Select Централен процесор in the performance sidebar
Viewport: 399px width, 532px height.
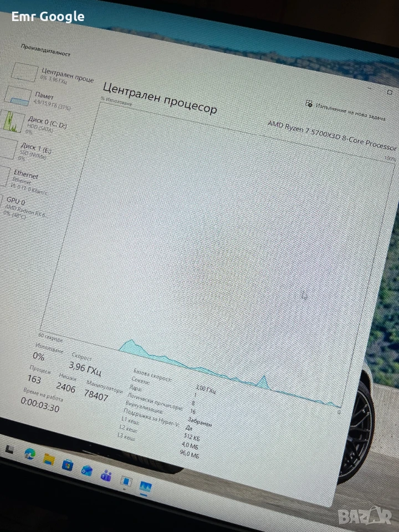pyautogui.click(x=53, y=75)
